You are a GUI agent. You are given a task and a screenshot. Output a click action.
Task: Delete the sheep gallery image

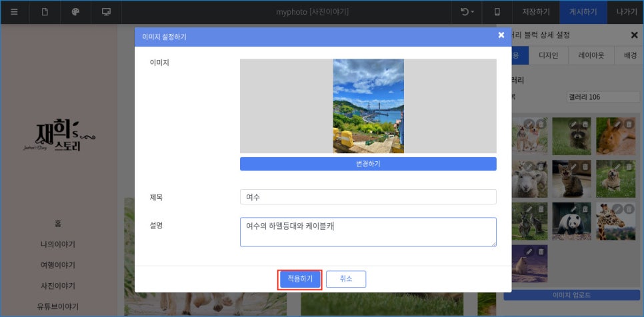click(x=541, y=166)
